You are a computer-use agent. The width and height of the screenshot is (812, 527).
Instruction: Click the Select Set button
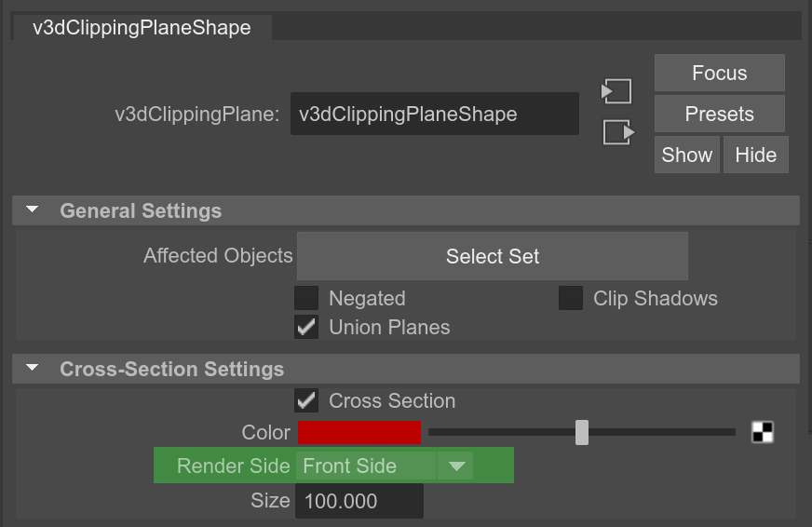click(x=493, y=256)
